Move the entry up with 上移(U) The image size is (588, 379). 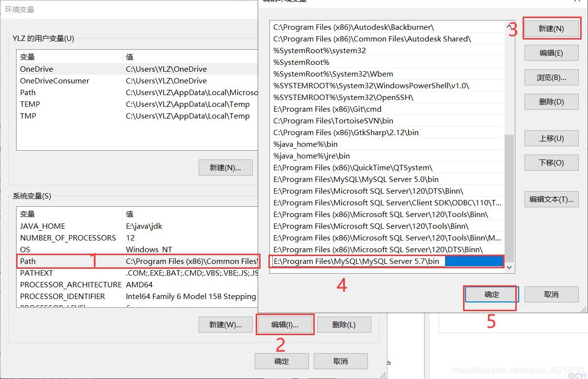point(551,139)
